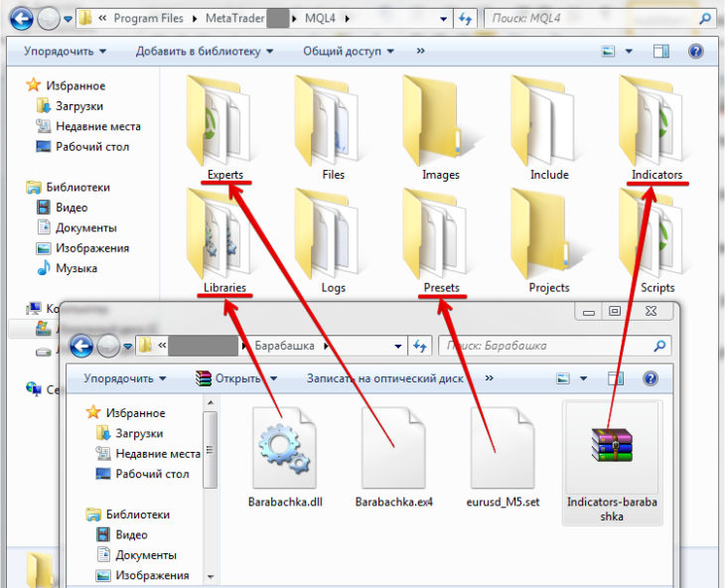The width and height of the screenshot is (725, 588).
Task: Select Видео in Барабашка window sidebar
Action: [122, 534]
